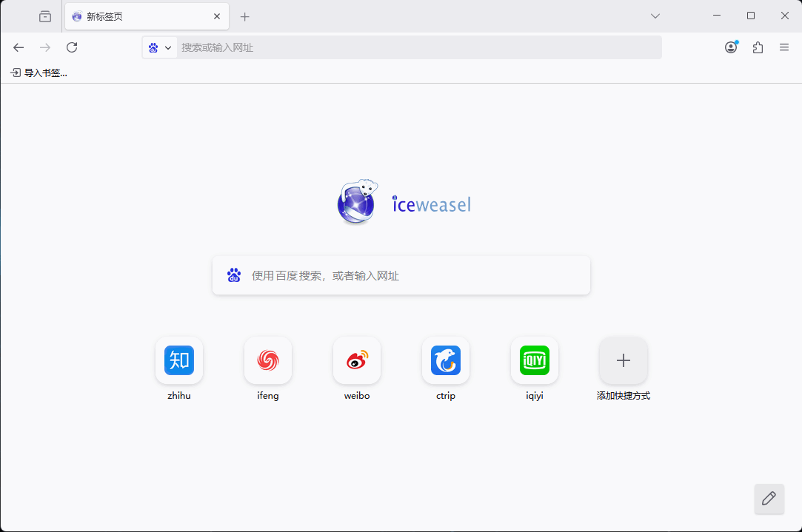Expand the Baidu search engine dropdown
The height and width of the screenshot is (532, 802).
coord(160,47)
